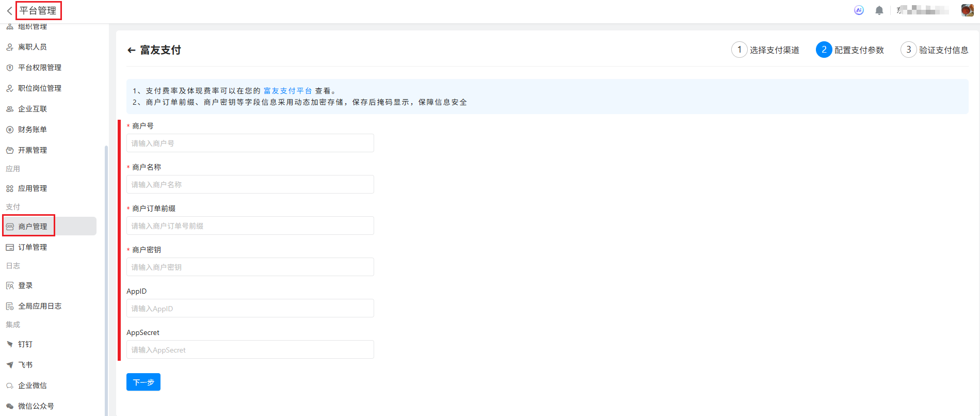Click into the 商户密钥 input field
Screen dimensions: 980x416
pyautogui.click(x=250, y=267)
